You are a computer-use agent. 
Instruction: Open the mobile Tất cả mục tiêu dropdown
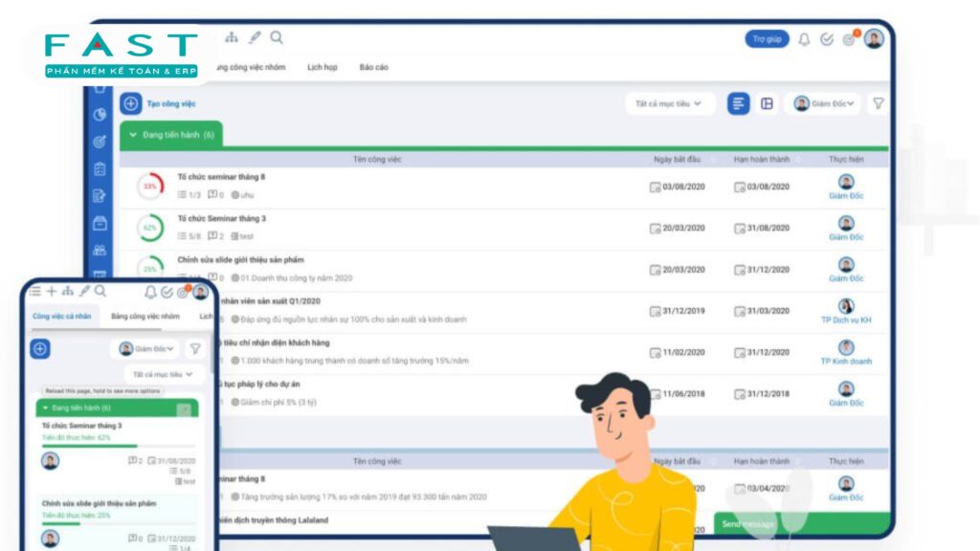click(163, 374)
